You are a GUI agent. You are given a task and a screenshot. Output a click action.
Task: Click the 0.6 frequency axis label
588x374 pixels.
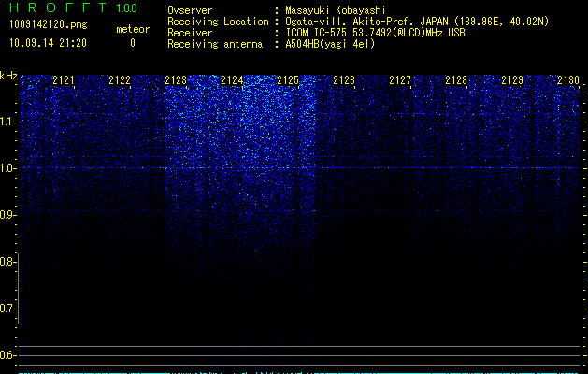[7, 355]
